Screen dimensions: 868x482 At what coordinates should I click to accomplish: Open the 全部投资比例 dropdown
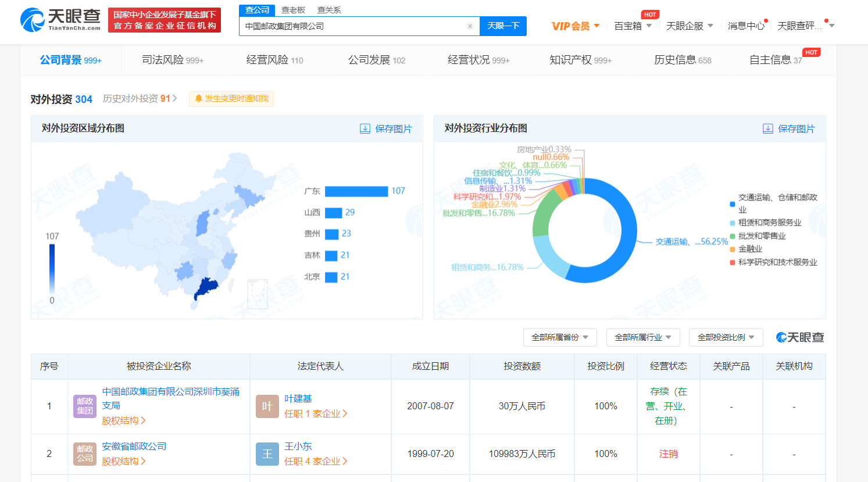point(726,337)
